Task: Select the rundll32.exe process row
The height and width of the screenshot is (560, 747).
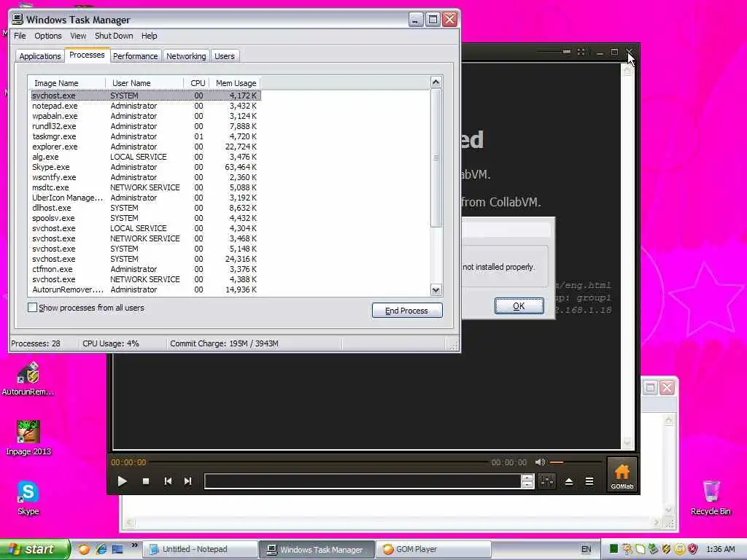Action: (144, 126)
